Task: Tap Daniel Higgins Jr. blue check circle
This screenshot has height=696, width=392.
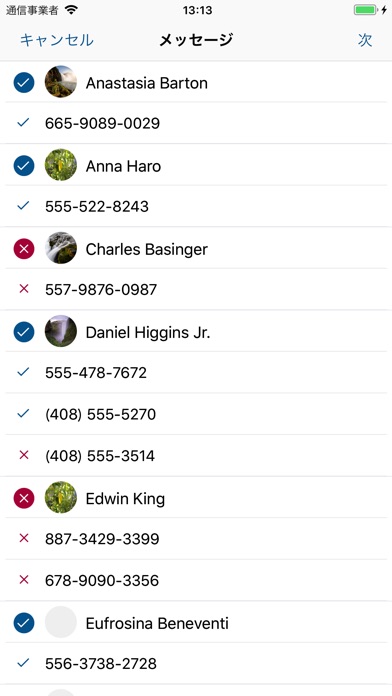Action: pyautogui.click(x=24, y=332)
